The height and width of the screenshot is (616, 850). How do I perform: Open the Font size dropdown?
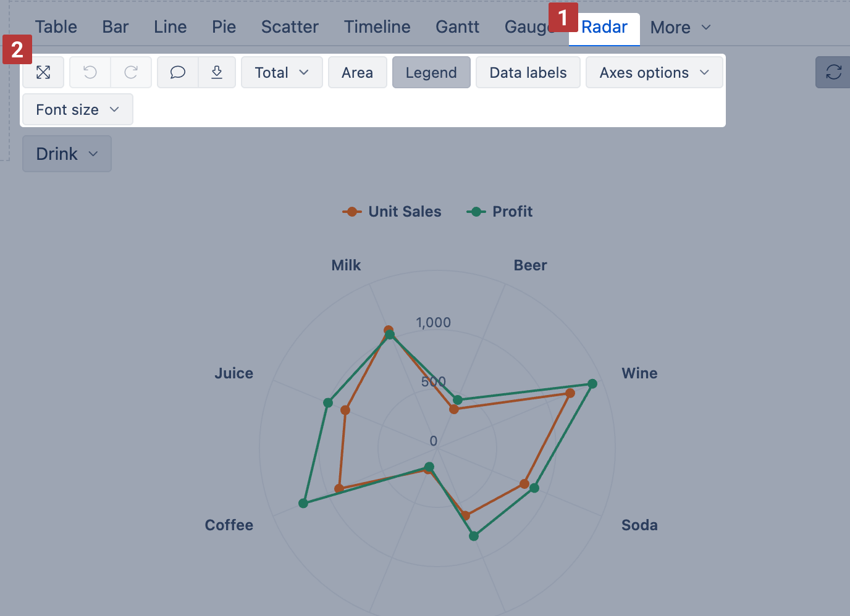pyautogui.click(x=77, y=109)
